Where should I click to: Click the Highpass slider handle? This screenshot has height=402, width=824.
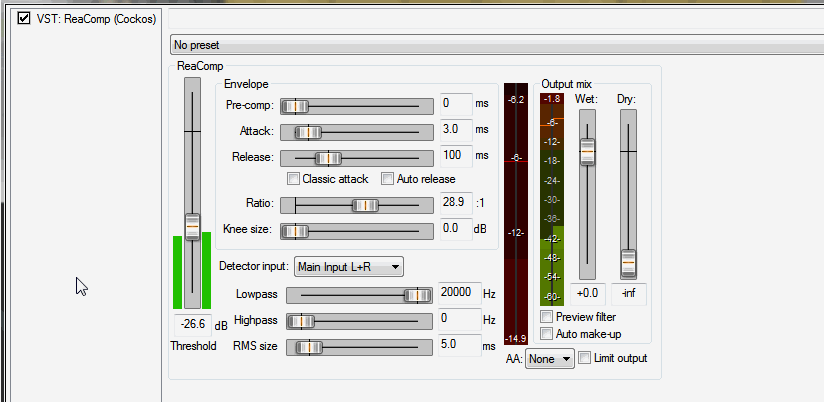[301, 322]
